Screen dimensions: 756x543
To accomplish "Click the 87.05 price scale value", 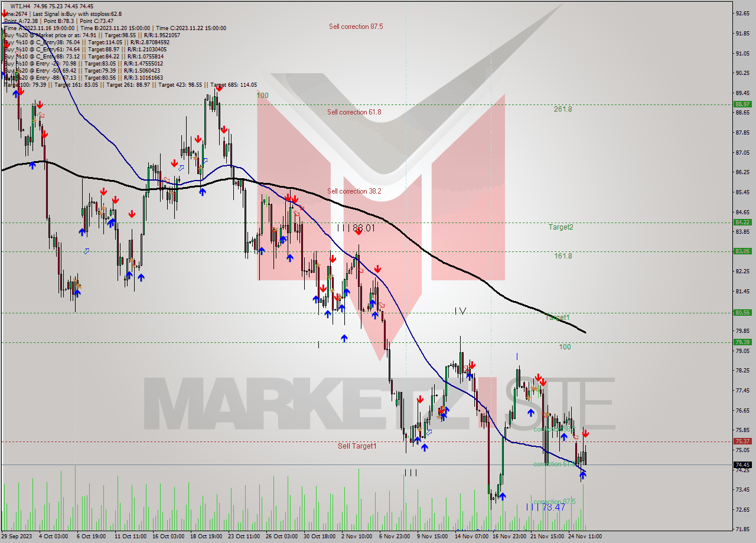I will pos(742,152).
